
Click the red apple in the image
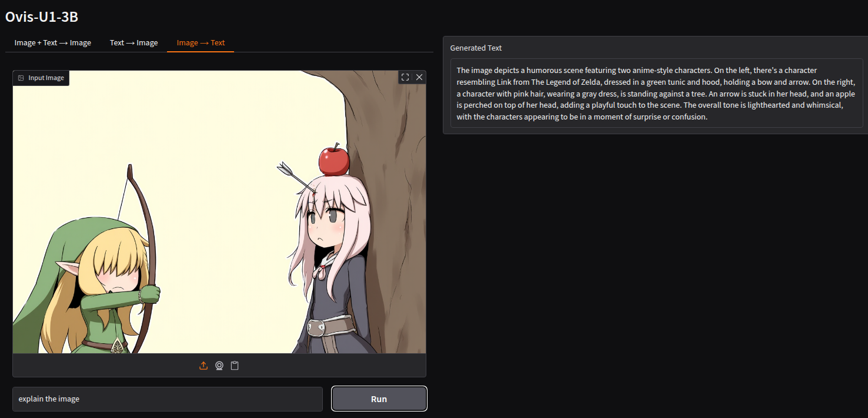pyautogui.click(x=334, y=160)
